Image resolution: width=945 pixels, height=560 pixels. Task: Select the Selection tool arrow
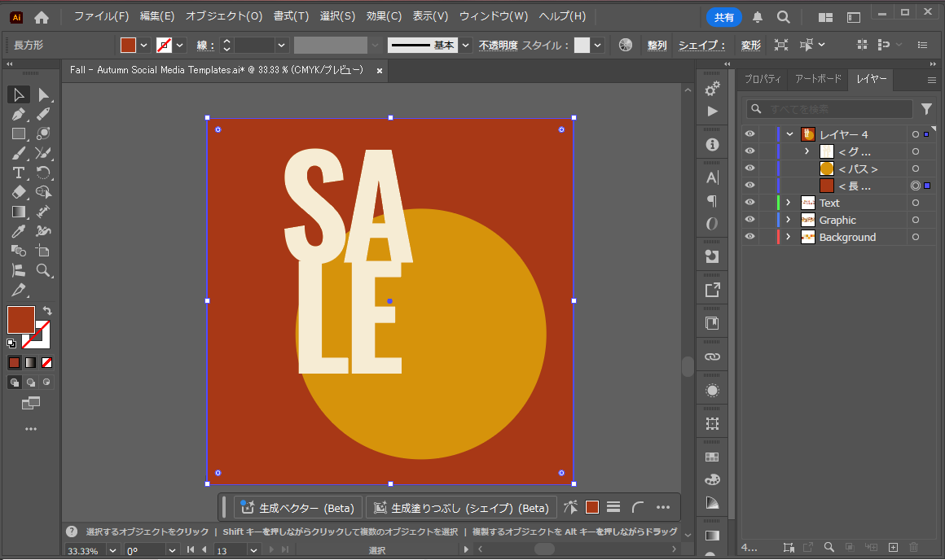19,94
